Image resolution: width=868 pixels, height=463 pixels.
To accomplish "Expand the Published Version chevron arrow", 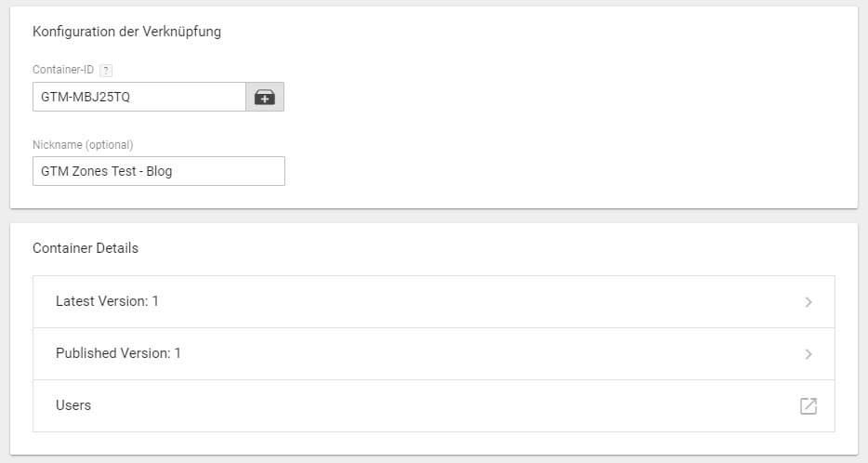I will [x=809, y=354].
